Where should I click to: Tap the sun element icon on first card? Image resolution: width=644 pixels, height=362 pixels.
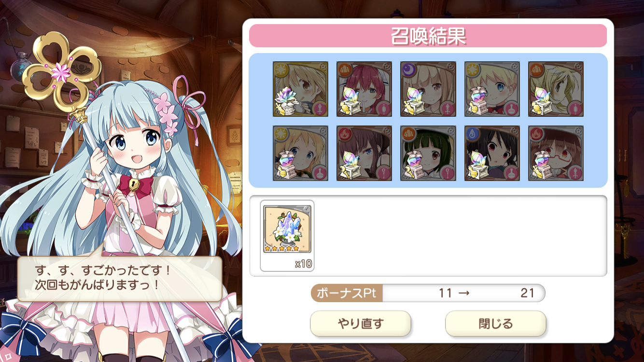[280, 69]
